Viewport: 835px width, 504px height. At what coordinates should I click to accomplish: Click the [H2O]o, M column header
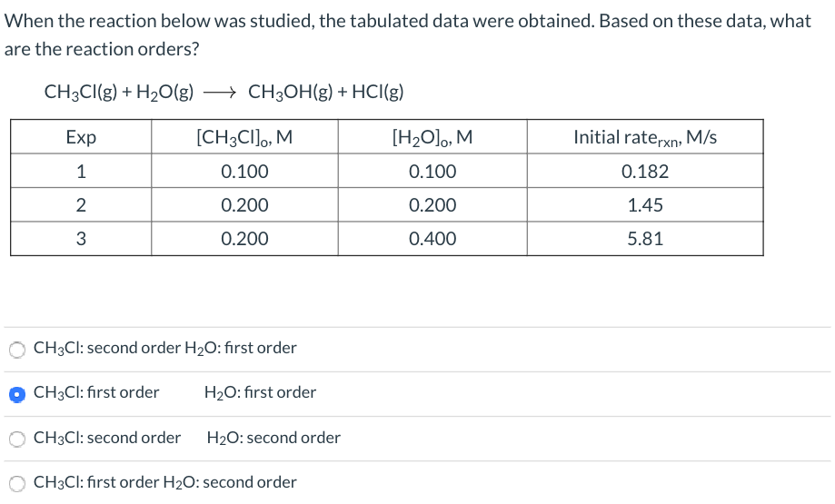click(432, 137)
